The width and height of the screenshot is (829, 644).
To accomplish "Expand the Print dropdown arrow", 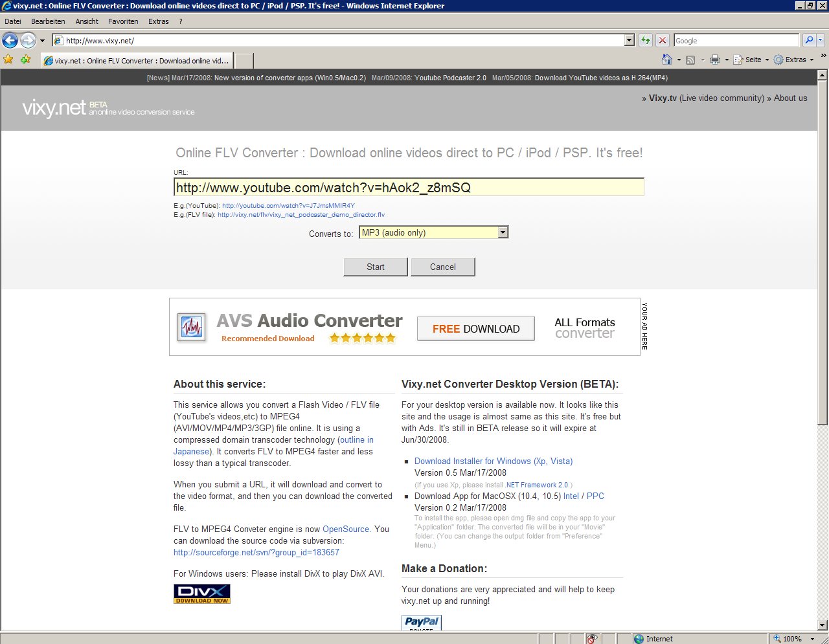I will coord(727,60).
